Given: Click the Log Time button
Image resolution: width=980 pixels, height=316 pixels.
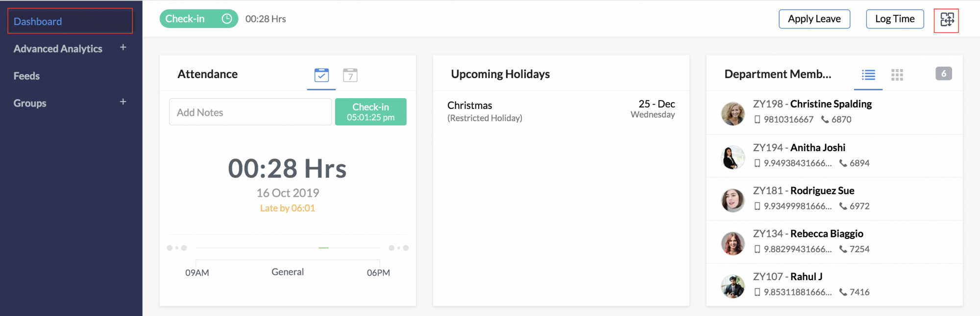Looking at the screenshot, I should click(895, 19).
